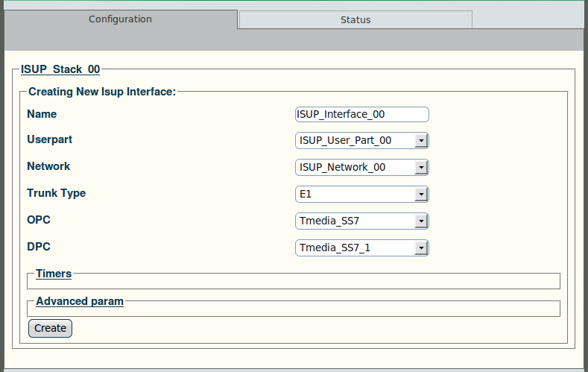
Task: Click the E1 trunk type combo box
Action: pos(362,195)
